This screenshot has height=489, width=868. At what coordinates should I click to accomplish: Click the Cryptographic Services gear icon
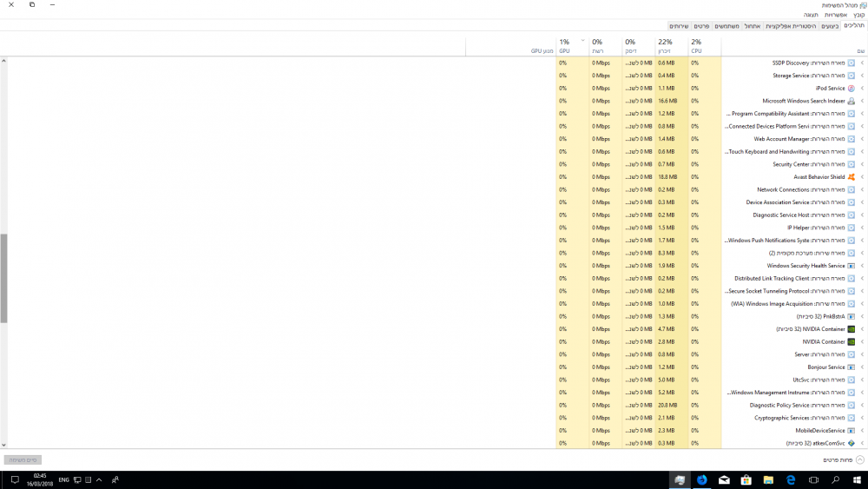(851, 418)
